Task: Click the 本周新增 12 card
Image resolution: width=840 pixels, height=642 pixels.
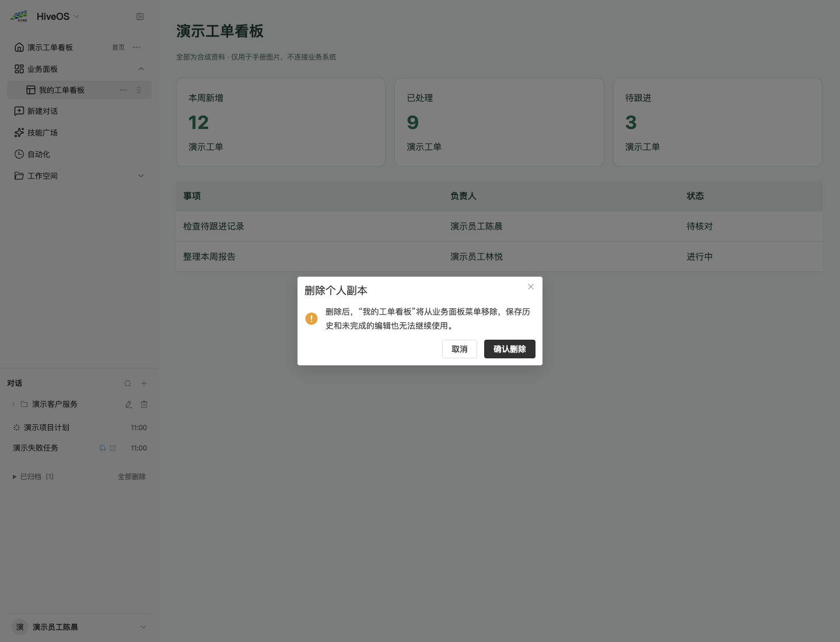Action: tap(281, 122)
